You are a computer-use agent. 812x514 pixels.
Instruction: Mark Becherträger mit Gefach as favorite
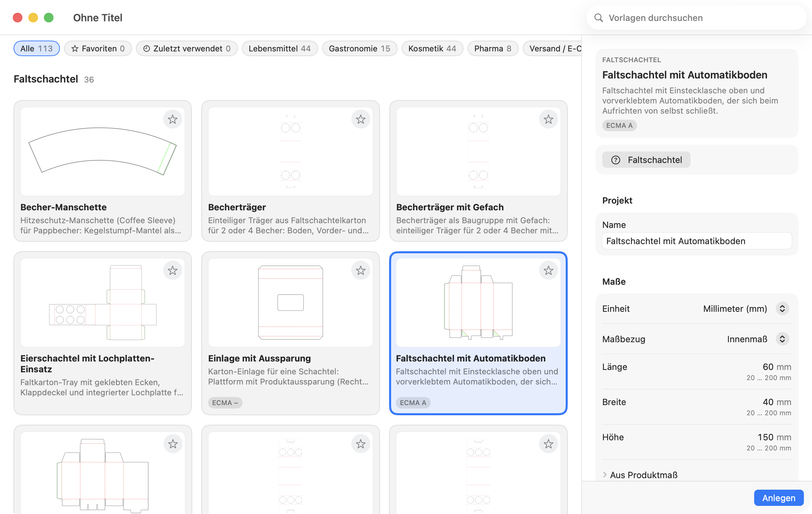click(x=548, y=119)
